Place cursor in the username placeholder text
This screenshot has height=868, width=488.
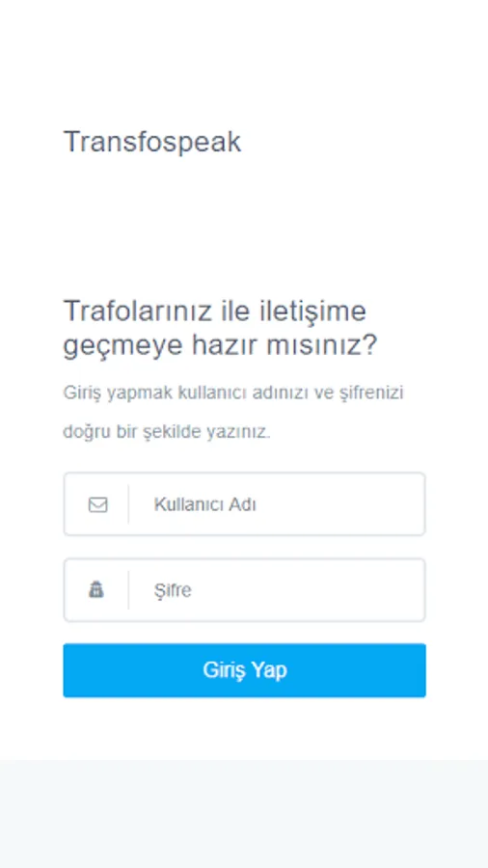204,504
